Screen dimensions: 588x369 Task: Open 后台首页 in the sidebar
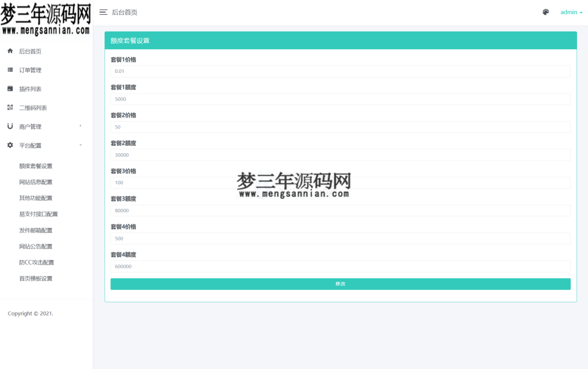click(30, 51)
